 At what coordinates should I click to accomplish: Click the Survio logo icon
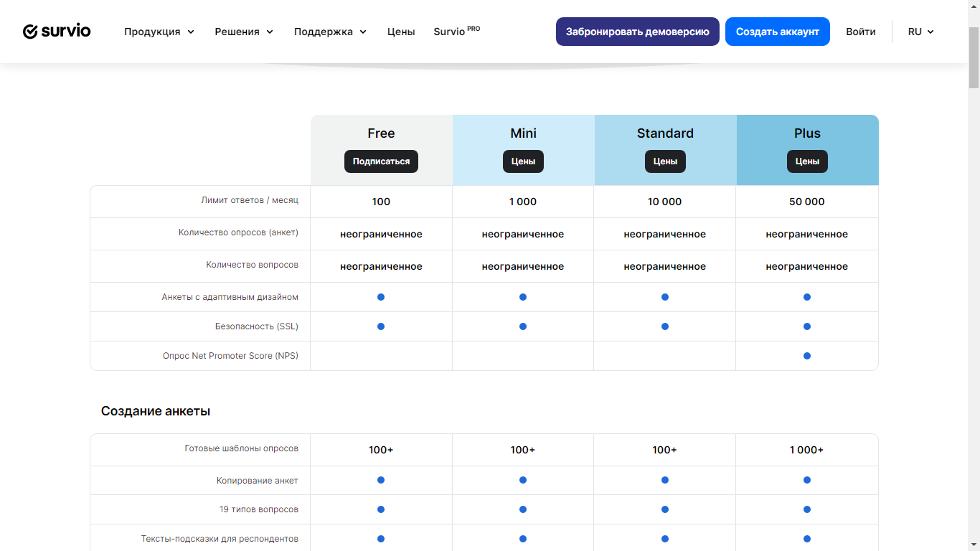click(x=30, y=32)
